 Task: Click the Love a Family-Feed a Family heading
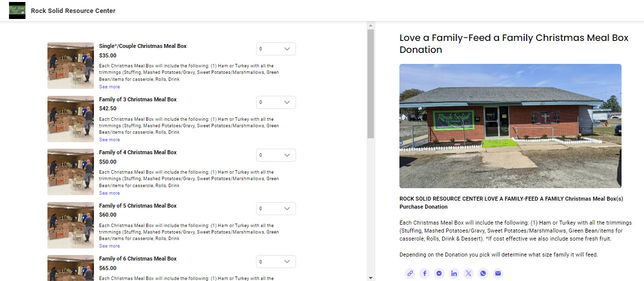[514, 43]
